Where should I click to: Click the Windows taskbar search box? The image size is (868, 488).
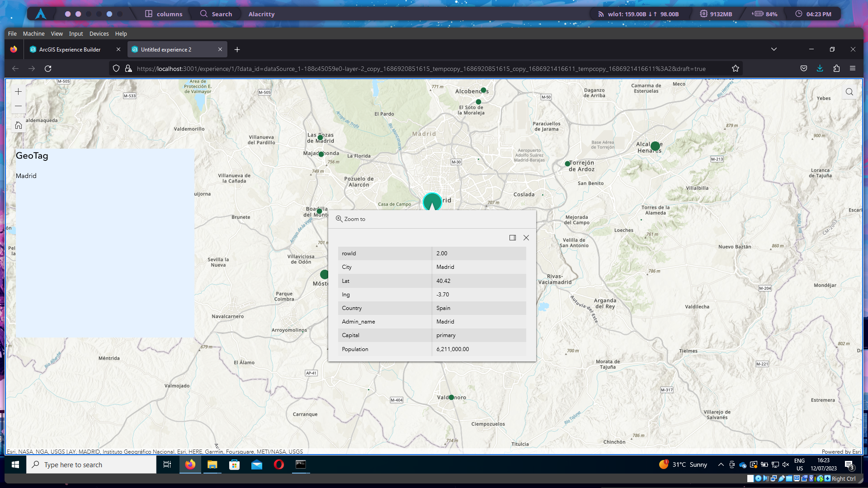[91, 465]
